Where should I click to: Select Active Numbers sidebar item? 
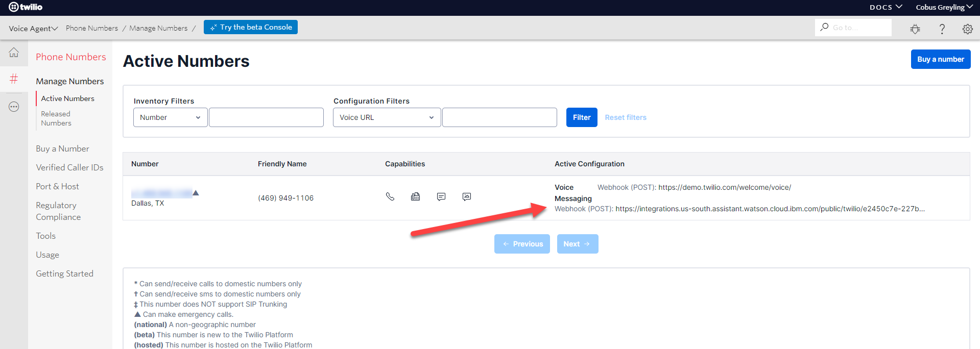[68, 98]
